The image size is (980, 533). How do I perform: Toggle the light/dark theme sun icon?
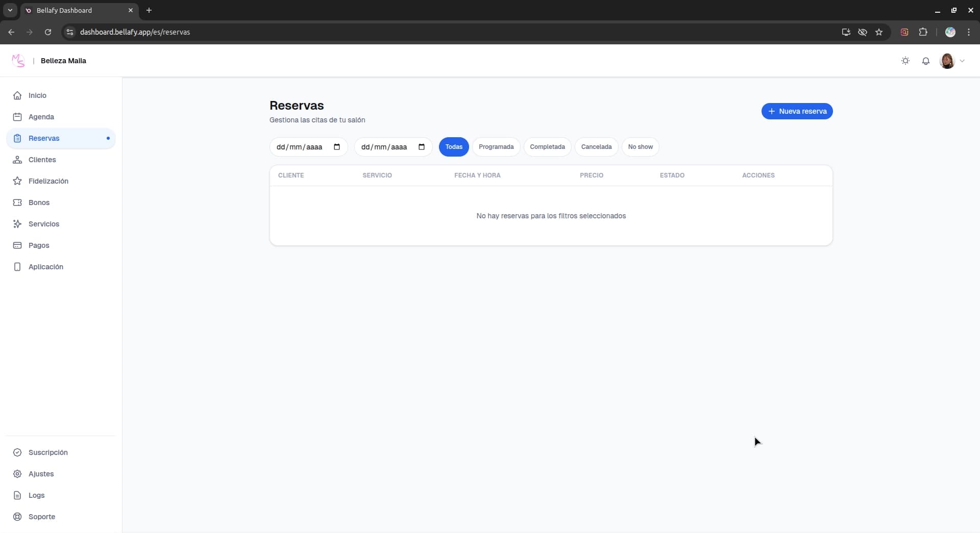tap(905, 61)
